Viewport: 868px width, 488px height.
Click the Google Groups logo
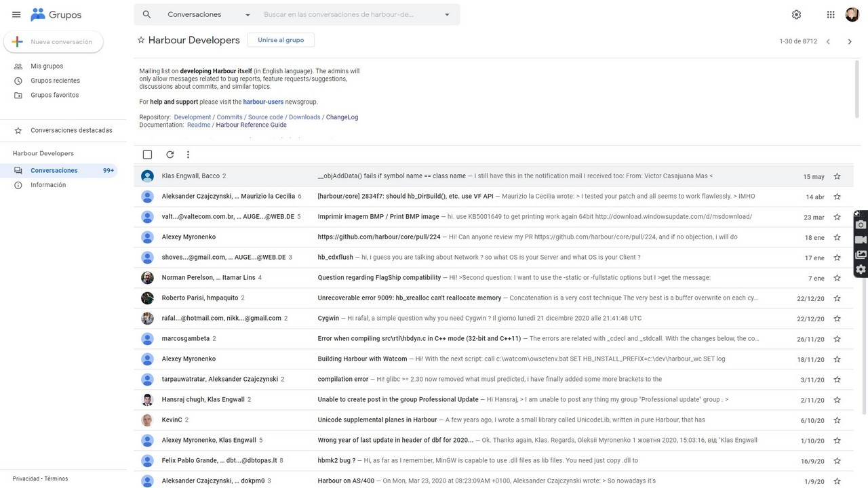pyautogui.click(x=56, y=14)
